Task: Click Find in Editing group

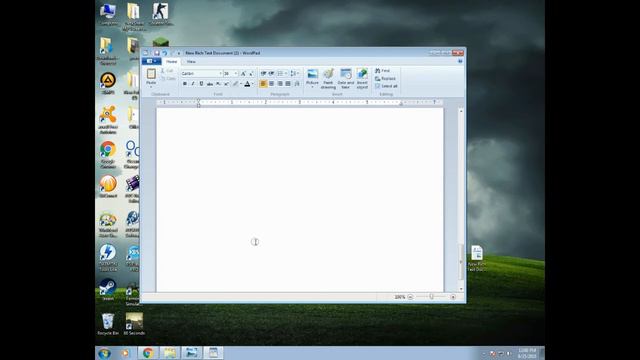Action: point(382,71)
